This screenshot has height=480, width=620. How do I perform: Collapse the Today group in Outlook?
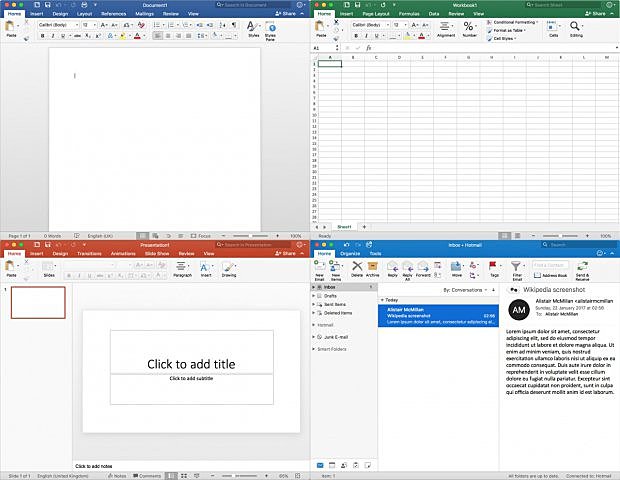(x=382, y=300)
